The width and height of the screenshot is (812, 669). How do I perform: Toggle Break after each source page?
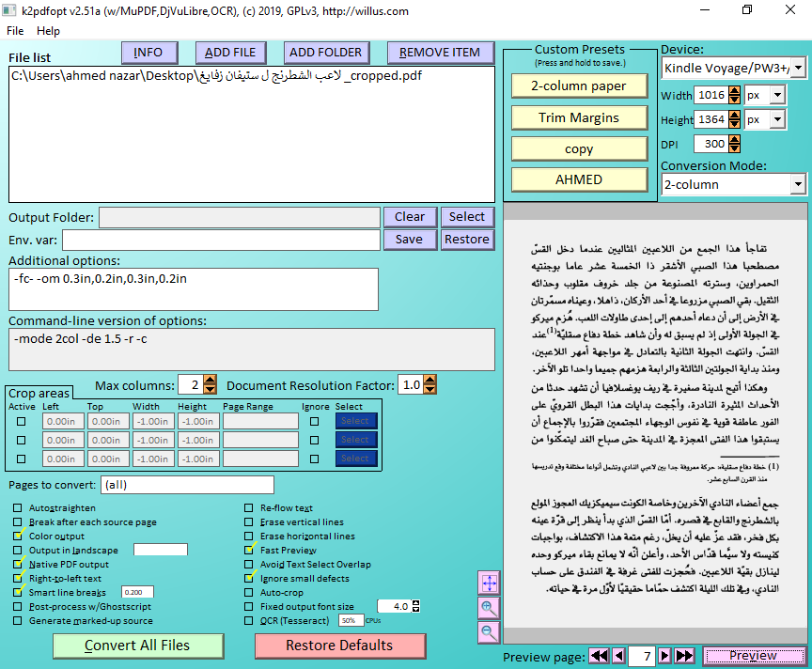coord(18,521)
